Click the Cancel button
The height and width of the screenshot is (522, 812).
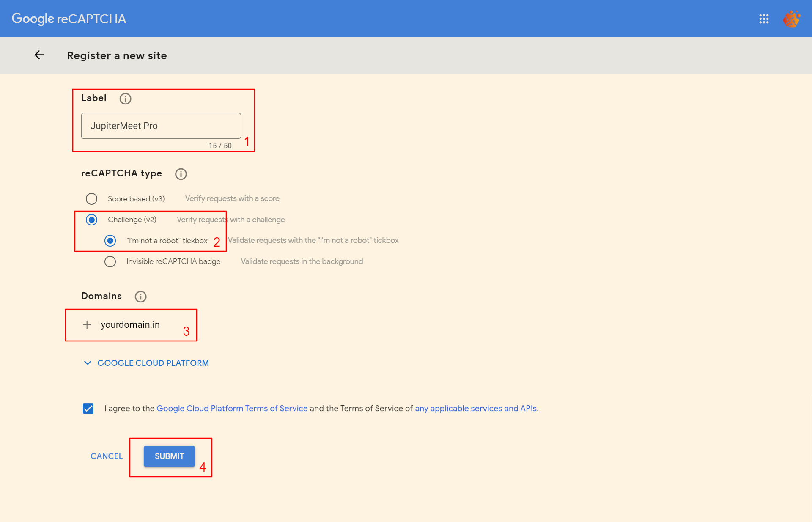point(107,456)
